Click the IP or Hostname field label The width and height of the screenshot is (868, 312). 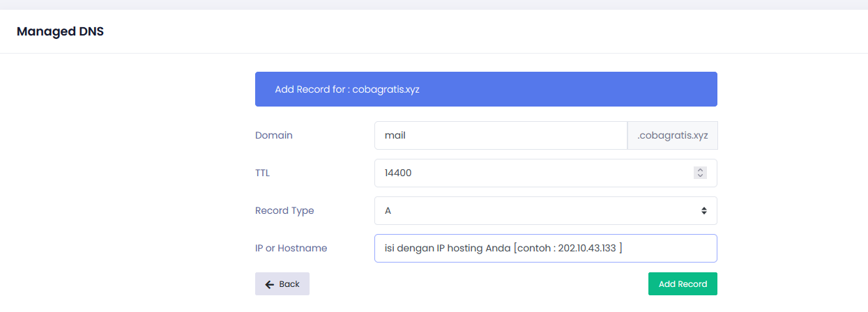click(291, 248)
